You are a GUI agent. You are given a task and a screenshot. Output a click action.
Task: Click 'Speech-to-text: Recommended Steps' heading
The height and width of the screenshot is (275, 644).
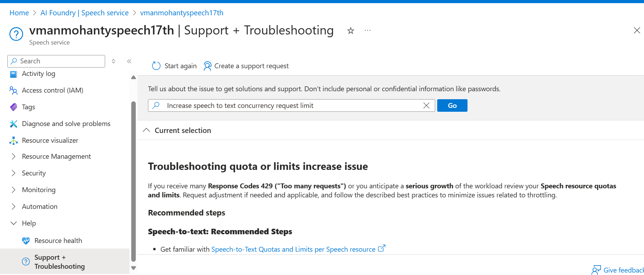[x=220, y=231]
